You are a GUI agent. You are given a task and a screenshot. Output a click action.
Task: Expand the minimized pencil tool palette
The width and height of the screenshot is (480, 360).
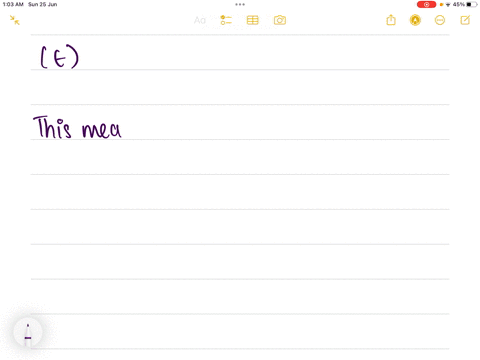tap(28, 332)
